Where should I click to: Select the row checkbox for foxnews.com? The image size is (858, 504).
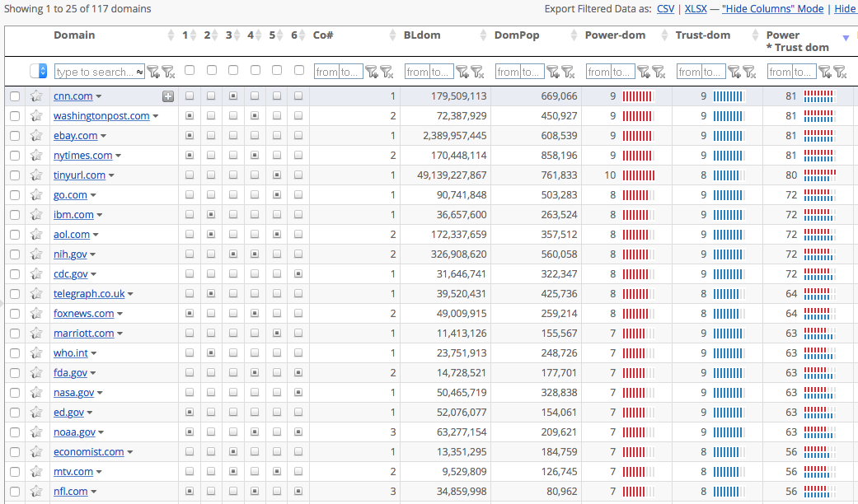coord(15,314)
